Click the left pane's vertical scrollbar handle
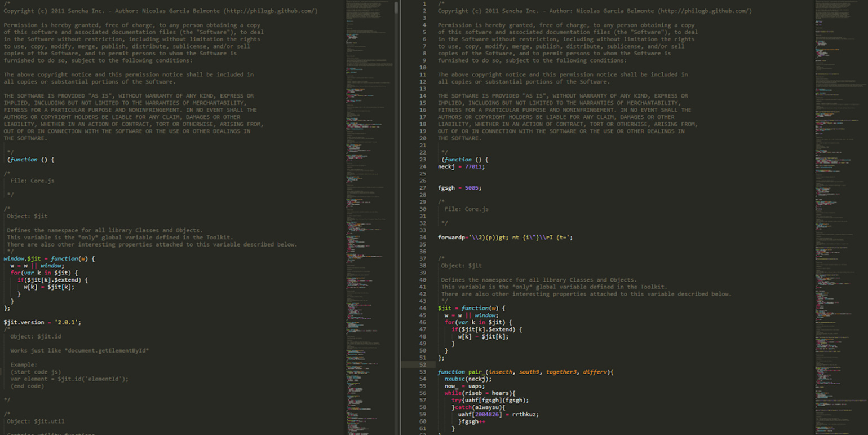 point(396,7)
